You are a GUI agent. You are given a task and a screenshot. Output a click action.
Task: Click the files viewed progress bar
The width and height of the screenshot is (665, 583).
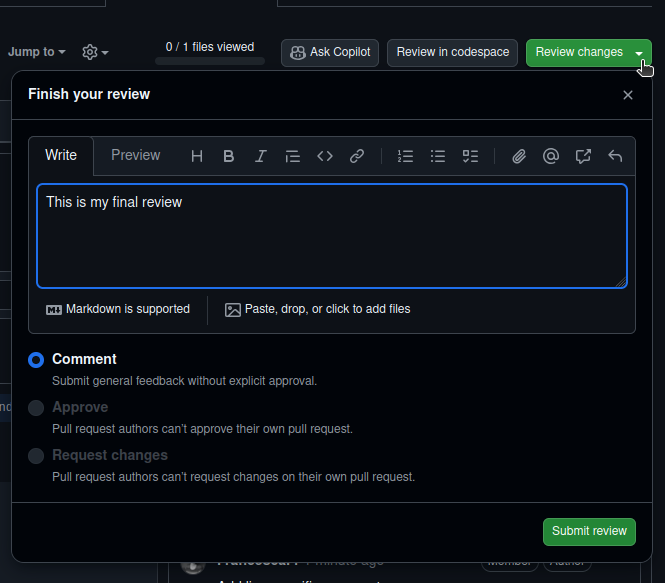(x=210, y=61)
